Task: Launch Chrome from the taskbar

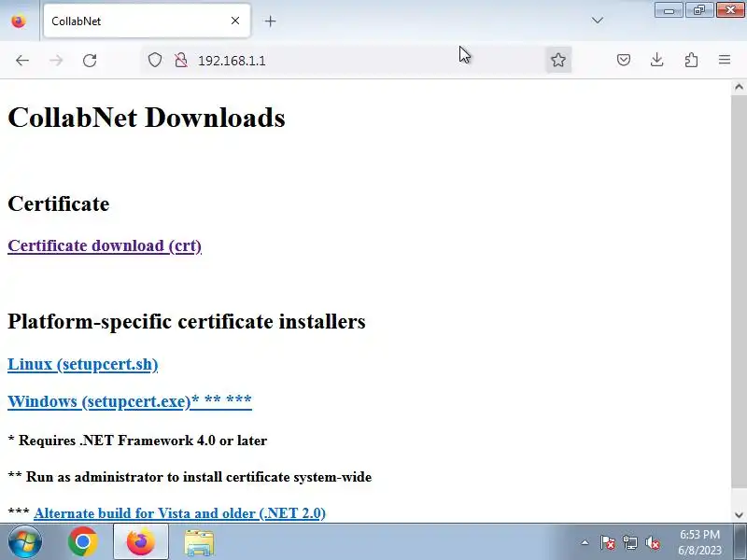Action: click(x=82, y=542)
